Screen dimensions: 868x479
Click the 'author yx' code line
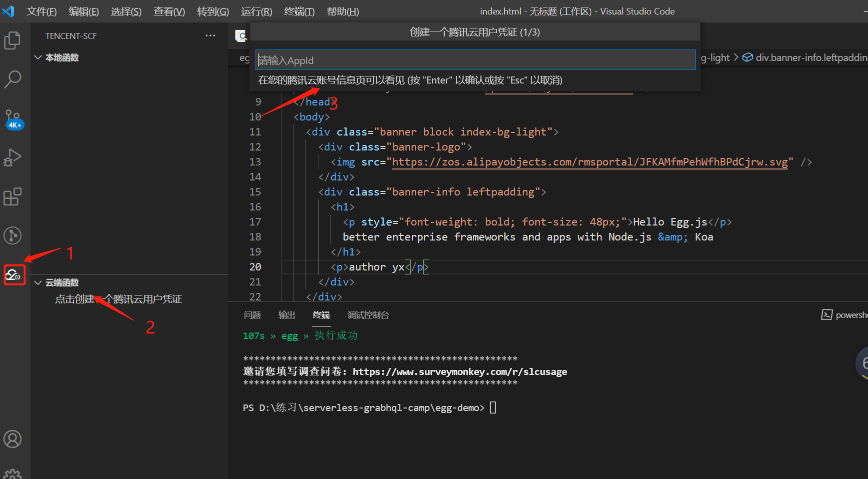click(380, 267)
